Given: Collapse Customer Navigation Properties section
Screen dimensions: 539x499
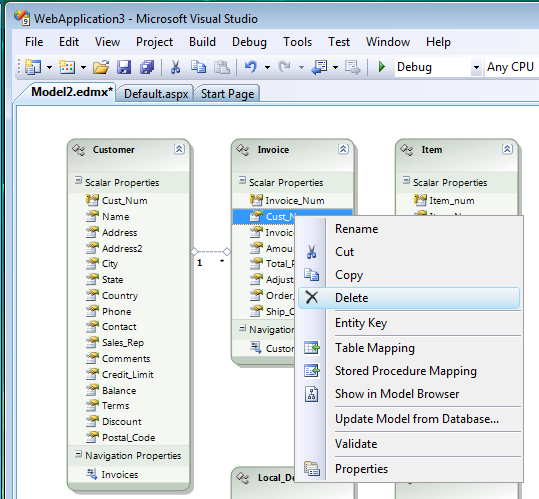Looking at the screenshot, I should (79, 454).
